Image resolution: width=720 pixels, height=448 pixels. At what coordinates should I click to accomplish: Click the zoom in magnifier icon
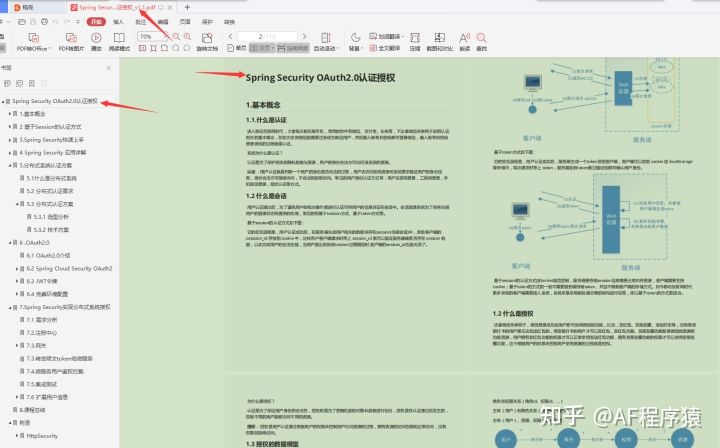click(x=187, y=36)
